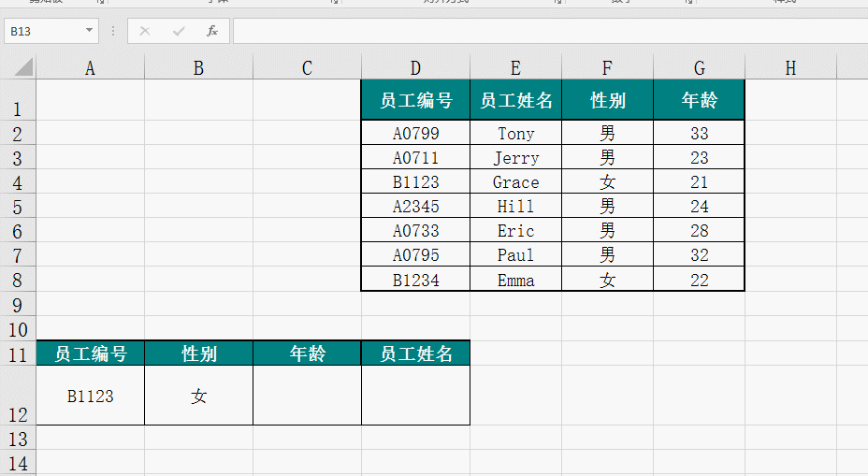Click the formula bar grip dots
Image resolution: width=868 pixels, height=476 pixels.
[113, 31]
